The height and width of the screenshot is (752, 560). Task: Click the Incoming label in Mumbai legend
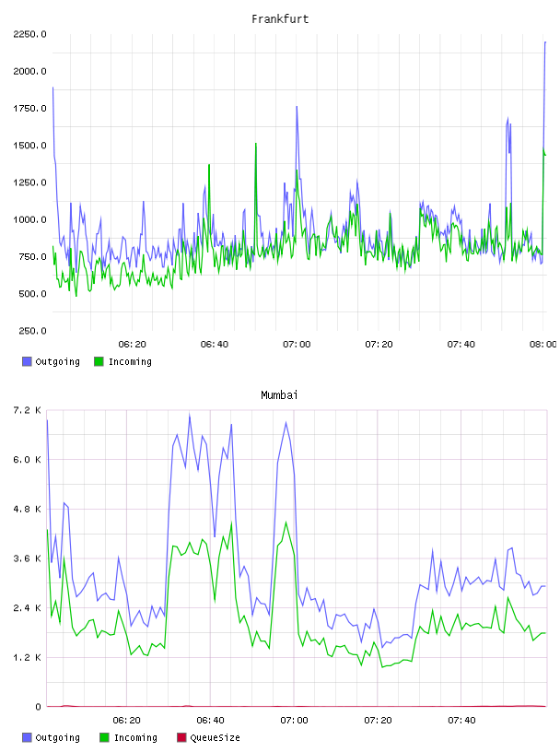[x=135, y=737]
